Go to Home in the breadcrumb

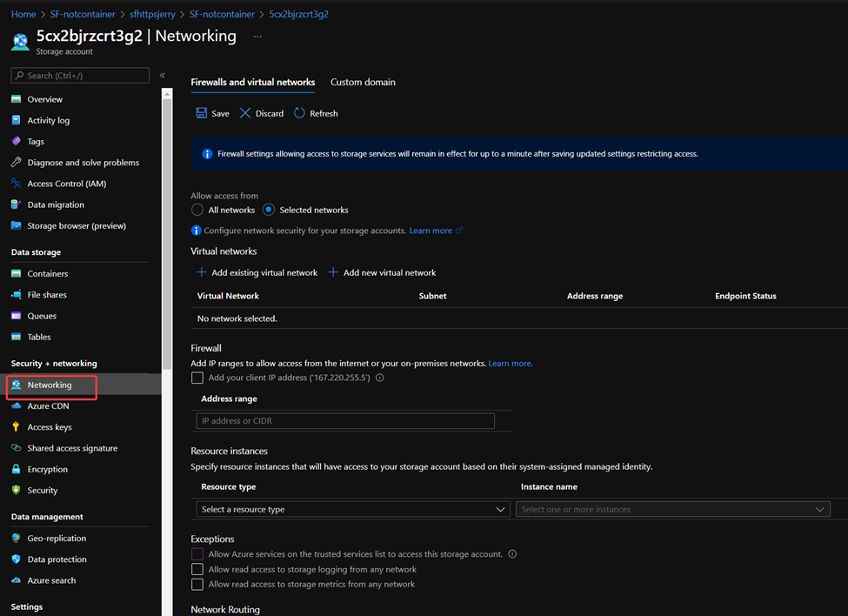(x=23, y=14)
